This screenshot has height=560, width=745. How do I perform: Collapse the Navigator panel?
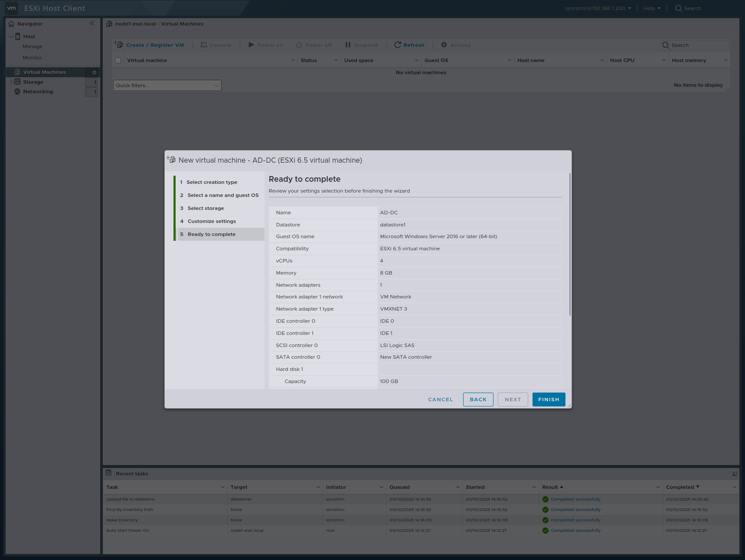pyautogui.click(x=92, y=23)
